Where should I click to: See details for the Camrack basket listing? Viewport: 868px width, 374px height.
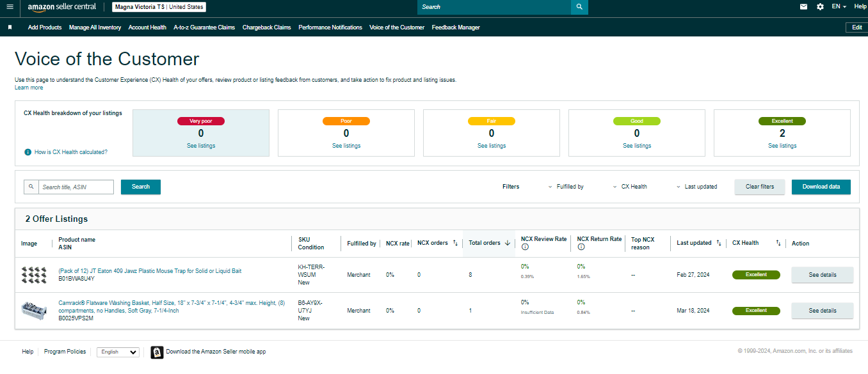[x=823, y=311]
